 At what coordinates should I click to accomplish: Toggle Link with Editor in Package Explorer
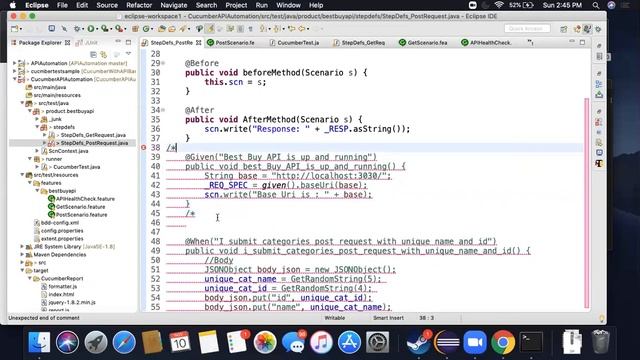pyautogui.click(x=104, y=54)
